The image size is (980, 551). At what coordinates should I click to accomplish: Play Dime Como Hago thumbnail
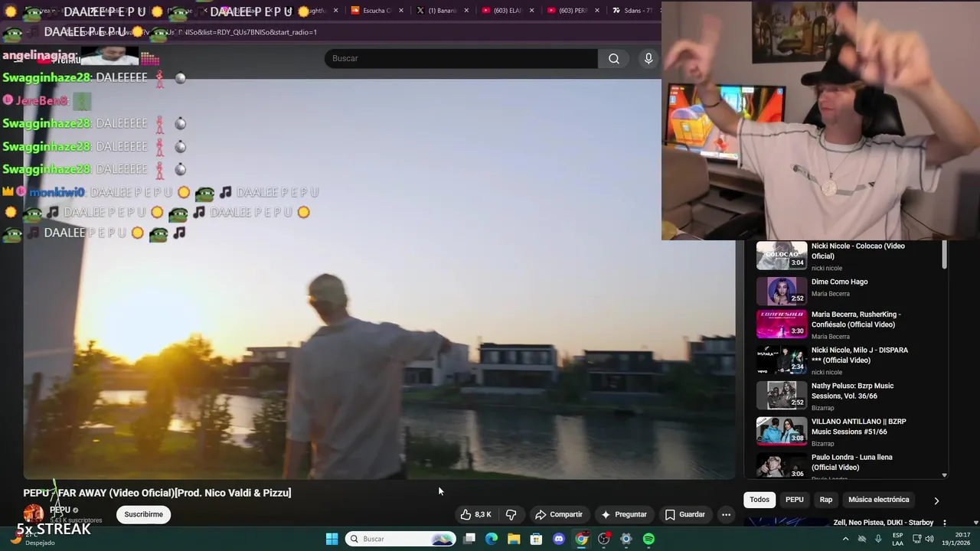pyautogui.click(x=782, y=291)
